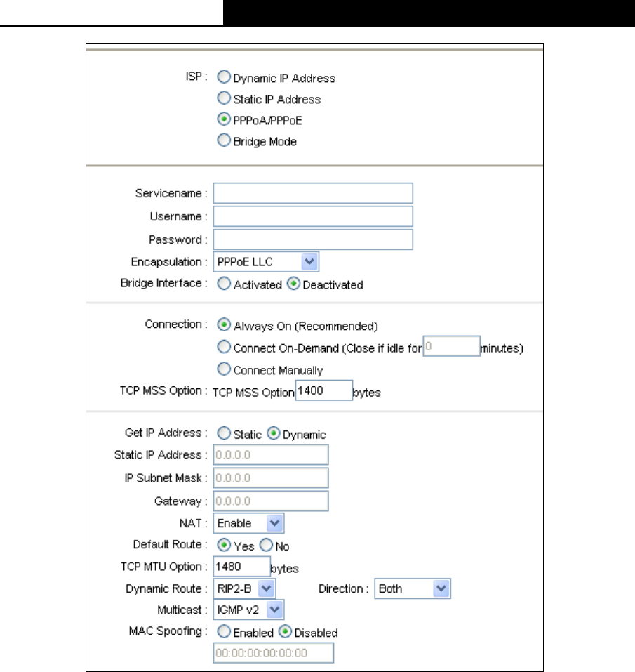Choose Bridge Mode radio button
The height and width of the screenshot is (672, 635).
click(x=224, y=140)
